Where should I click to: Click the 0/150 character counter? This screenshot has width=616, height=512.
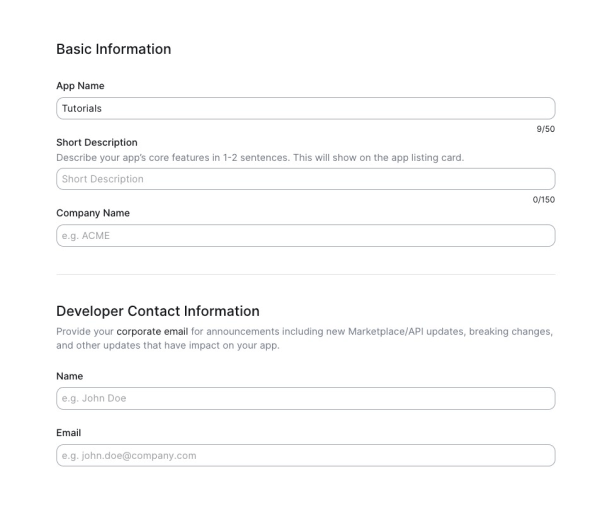[543, 199]
